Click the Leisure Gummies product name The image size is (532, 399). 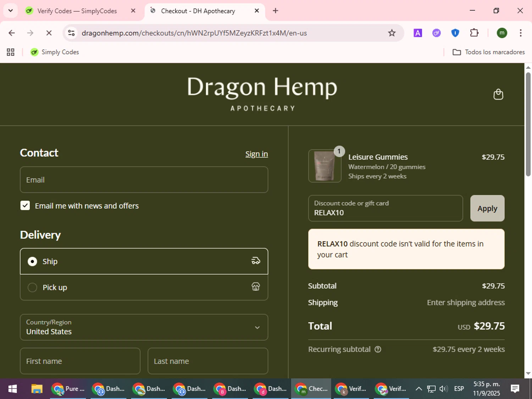coord(378,157)
